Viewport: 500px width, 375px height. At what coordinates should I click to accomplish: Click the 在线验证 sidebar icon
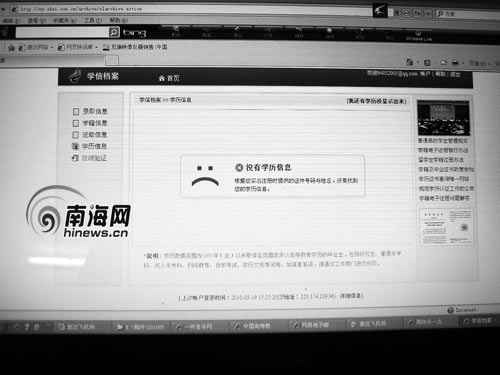click(75, 158)
